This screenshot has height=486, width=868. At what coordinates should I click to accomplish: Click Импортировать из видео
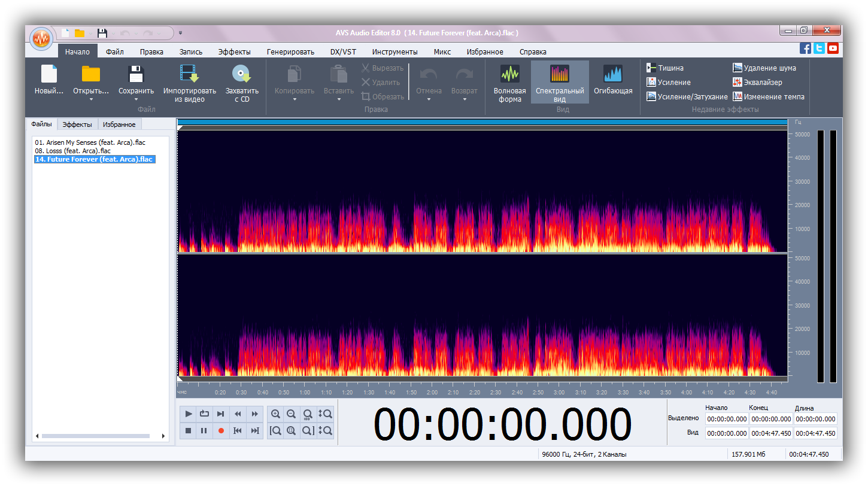[x=190, y=83]
